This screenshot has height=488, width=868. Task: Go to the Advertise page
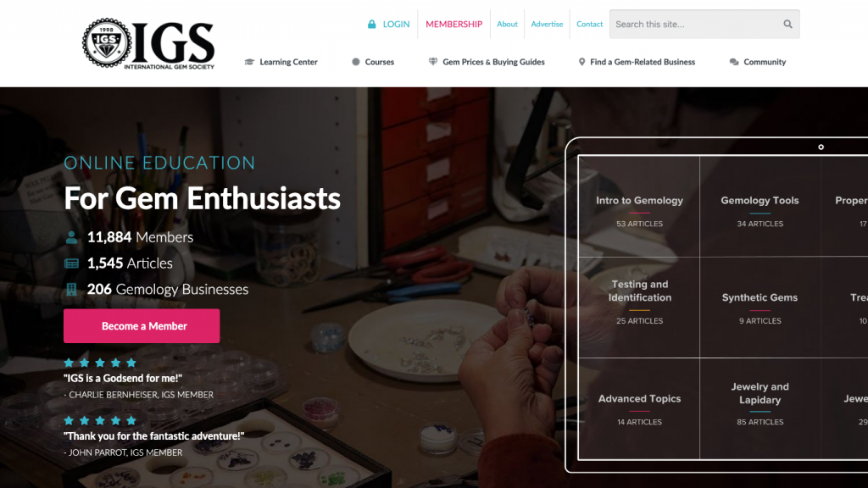(547, 25)
